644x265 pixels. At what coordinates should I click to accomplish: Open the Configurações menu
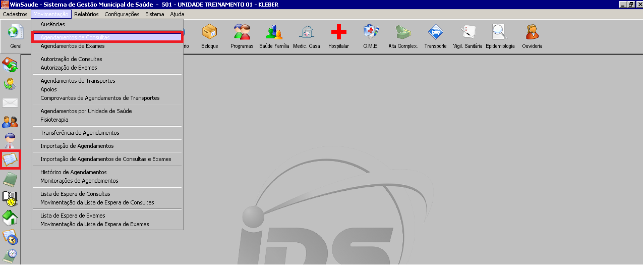[x=122, y=14]
